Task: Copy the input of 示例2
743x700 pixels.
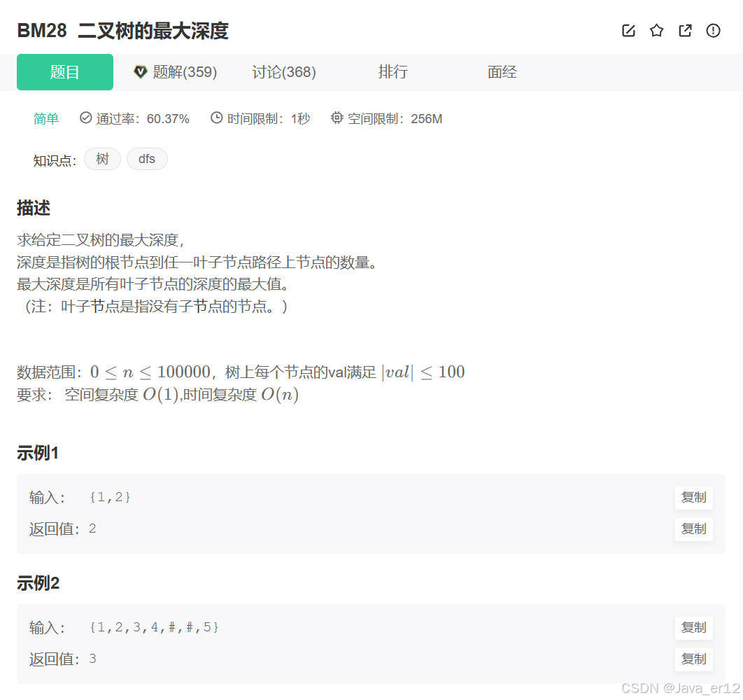Action: pos(693,627)
